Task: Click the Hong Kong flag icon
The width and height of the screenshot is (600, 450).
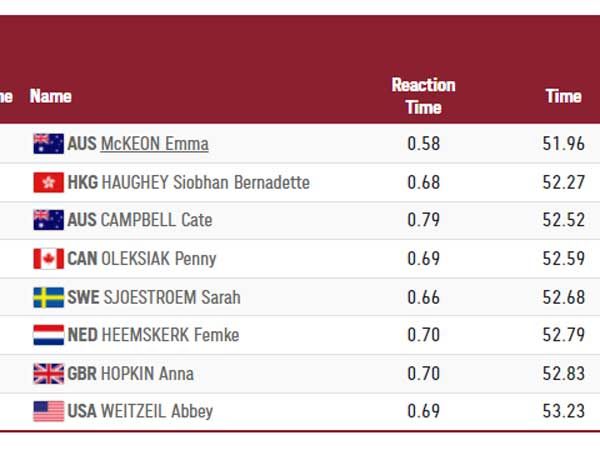Action: pyautogui.click(x=48, y=182)
